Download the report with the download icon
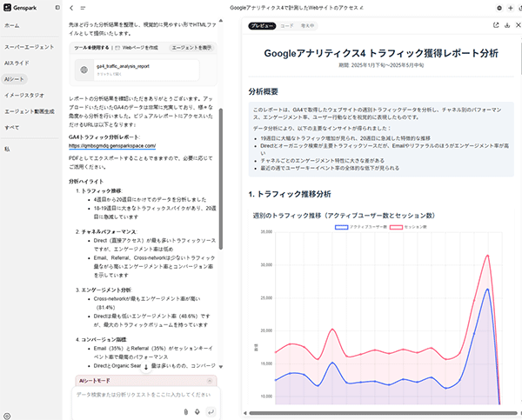The image size is (522, 420). click(507, 25)
